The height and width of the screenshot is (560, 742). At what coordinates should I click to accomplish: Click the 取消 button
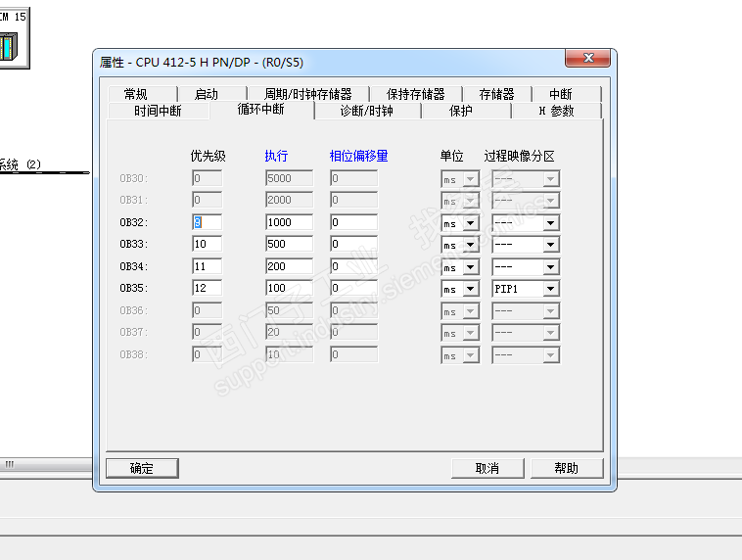[x=487, y=468]
